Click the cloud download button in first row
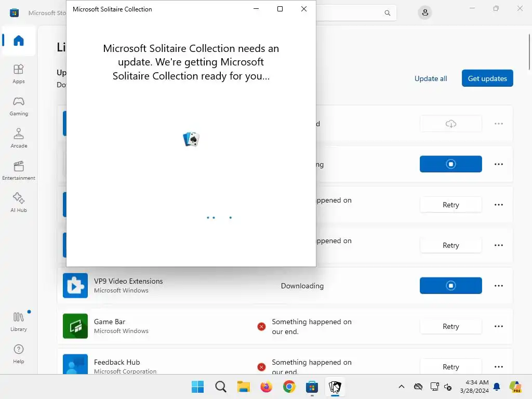Screen dimensions: 532x399 coord(450,124)
